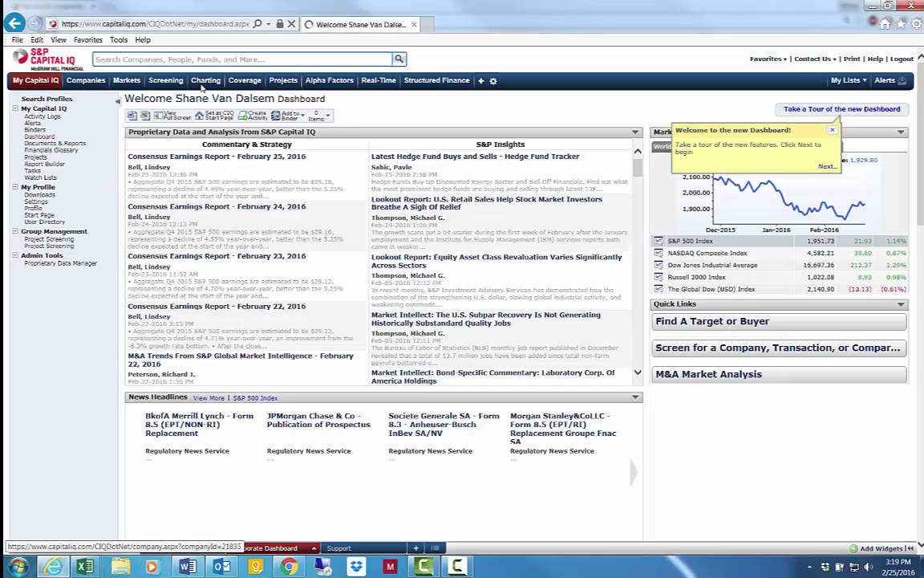Open Contact Us dropdown

(x=815, y=59)
